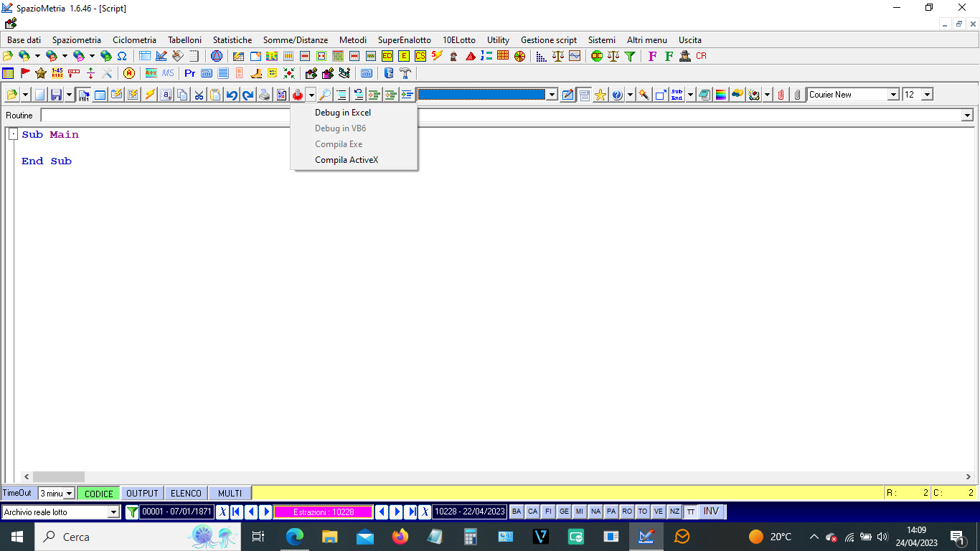Image resolution: width=980 pixels, height=551 pixels.
Task: Click the lightning bolt run icon
Action: click(x=150, y=95)
